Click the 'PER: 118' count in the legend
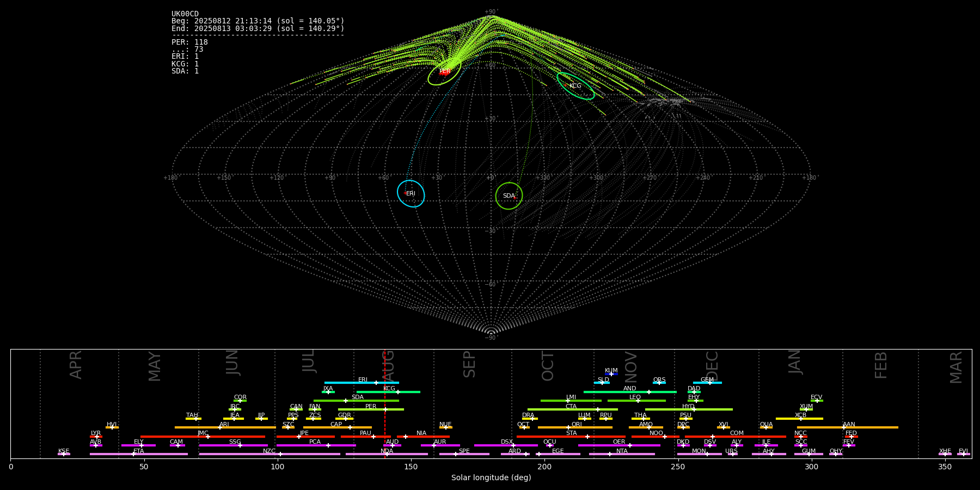Image resolution: width=980 pixels, height=490 pixels. [189, 42]
